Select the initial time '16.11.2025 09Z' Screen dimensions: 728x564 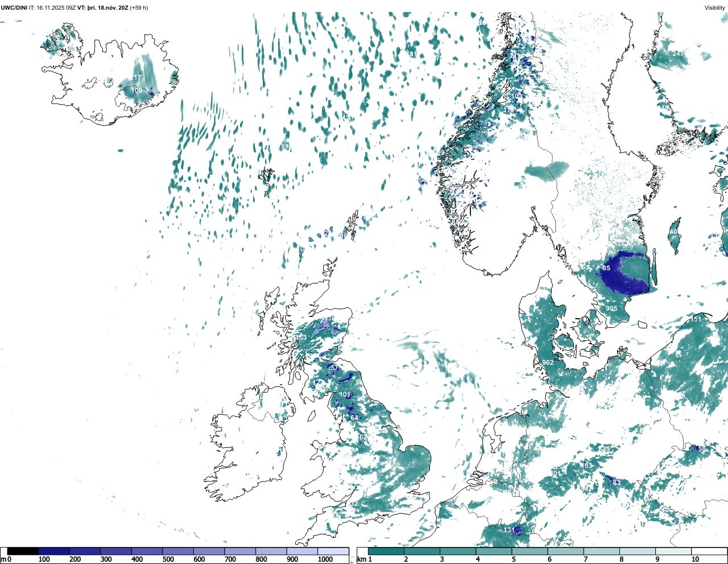56,8
